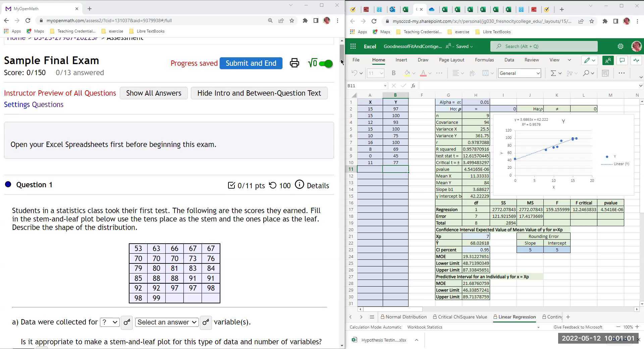The width and height of the screenshot is (644, 349).
Task: Open the Formulas ribbon tab
Action: coord(484,60)
